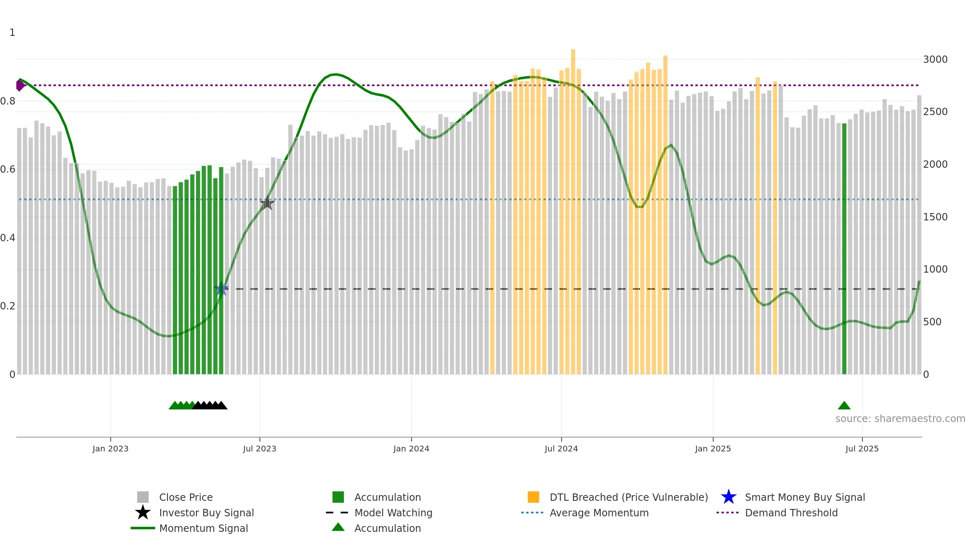
Task: Click the black star icon in legend
Action: [143, 513]
